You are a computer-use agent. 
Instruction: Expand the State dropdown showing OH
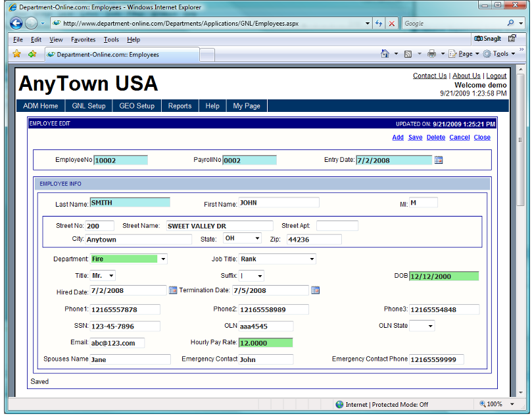258,238
